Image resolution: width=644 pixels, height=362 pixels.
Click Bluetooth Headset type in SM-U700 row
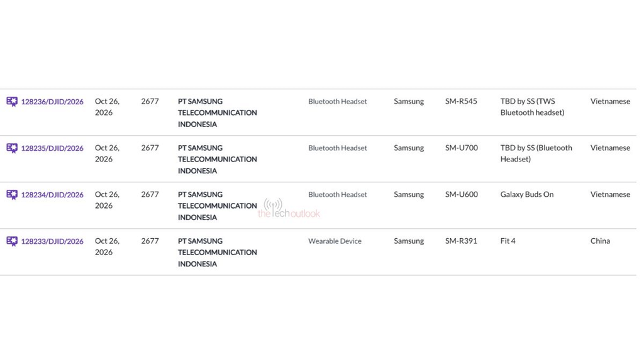338,148
